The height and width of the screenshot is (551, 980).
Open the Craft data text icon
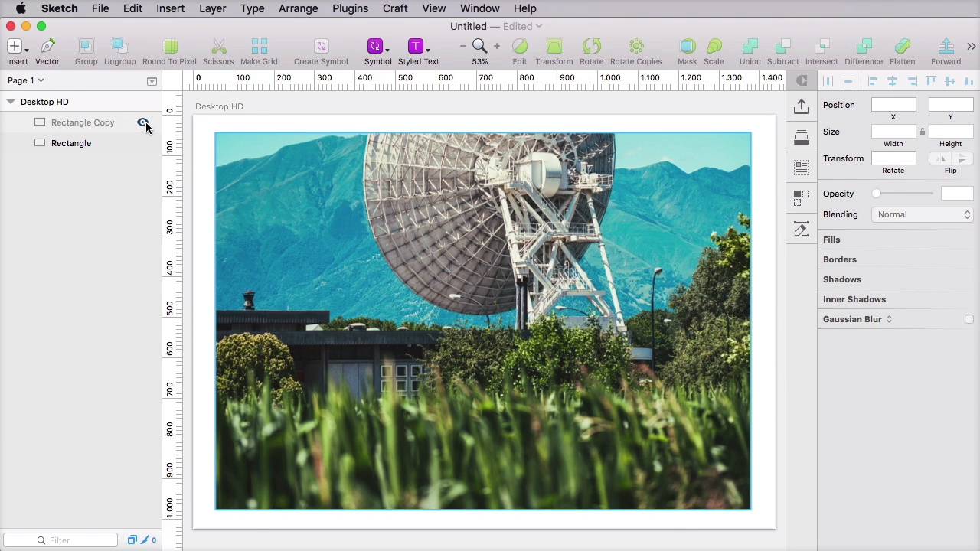pyautogui.click(x=802, y=167)
